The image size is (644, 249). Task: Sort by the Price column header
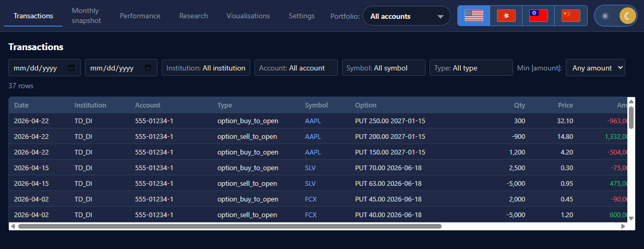(x=565, y=105)
